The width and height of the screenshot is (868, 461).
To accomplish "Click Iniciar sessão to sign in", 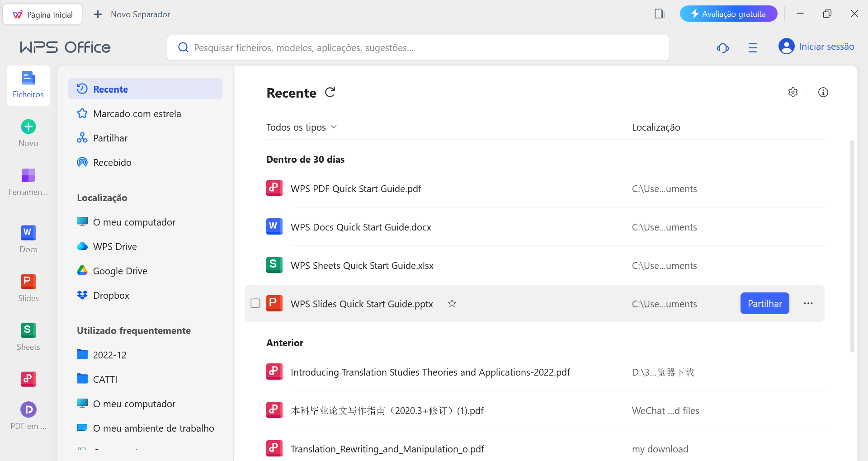I will coord(826,47).
